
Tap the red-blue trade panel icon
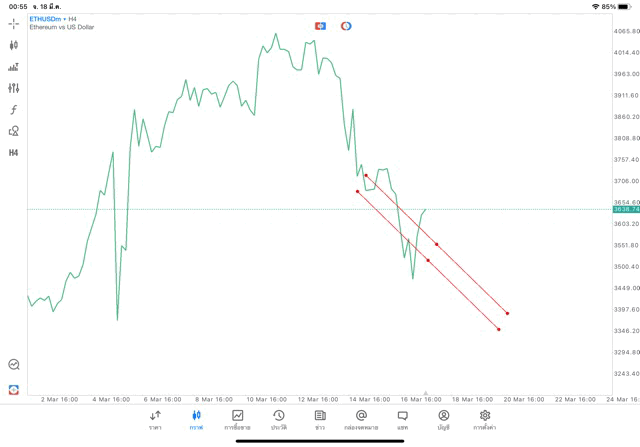[x=14, y=389]
